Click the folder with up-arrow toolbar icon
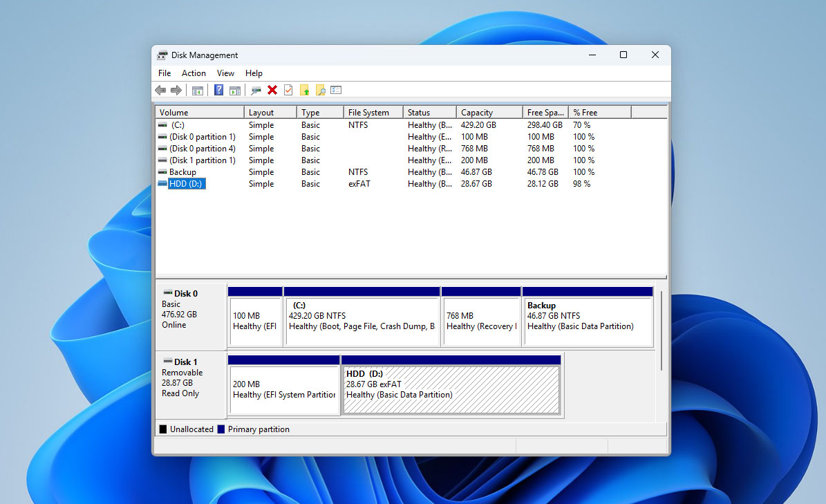 click(304, 90)
